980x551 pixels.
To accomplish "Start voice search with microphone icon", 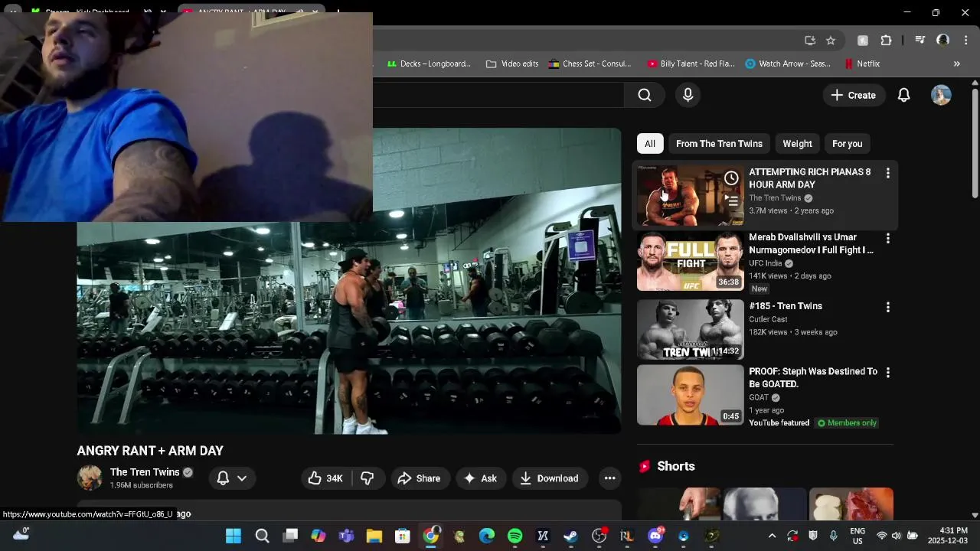I will click(688, 95).
